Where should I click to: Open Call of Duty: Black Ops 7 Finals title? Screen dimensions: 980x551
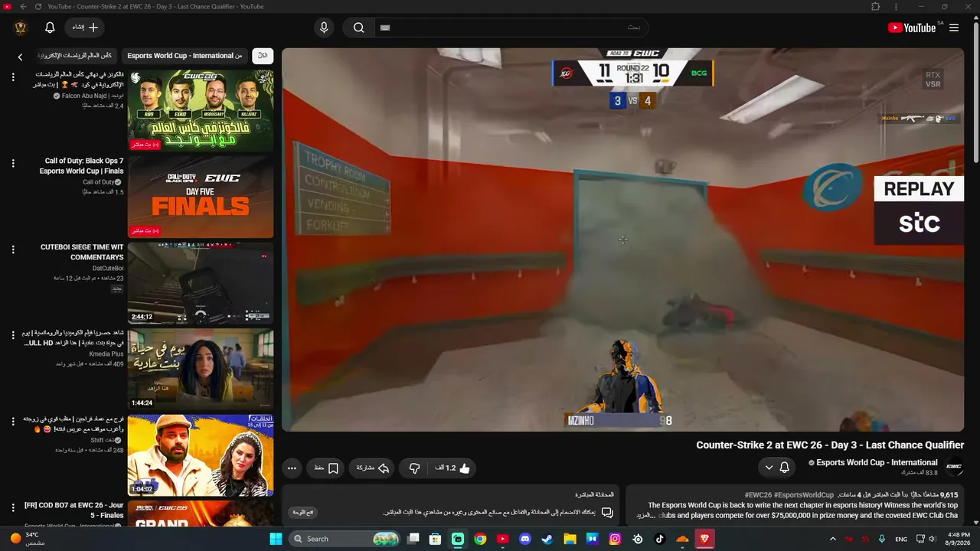pyautogui.click(x=83, y=166)
